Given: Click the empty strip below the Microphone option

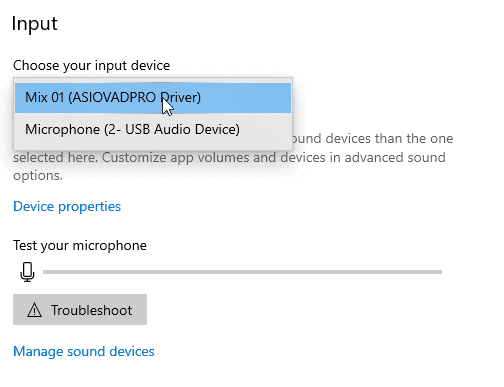Looking at the screenshot, I should pos(153,147).
